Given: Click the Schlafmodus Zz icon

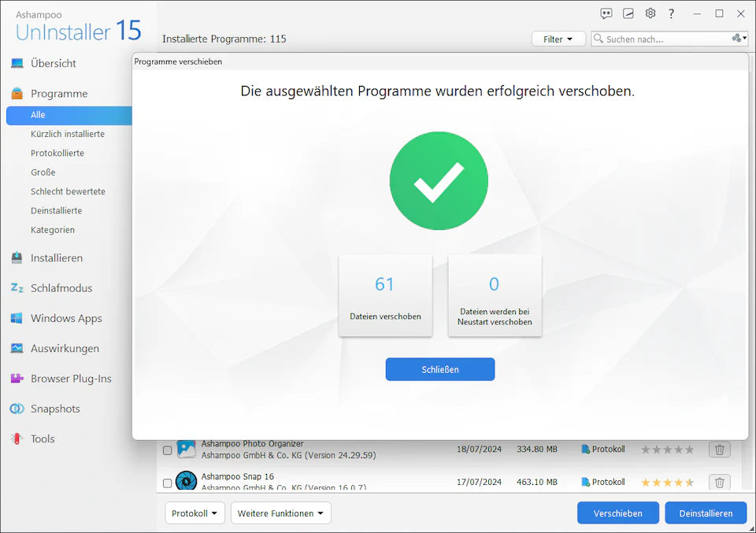Looking at the screenshot, I should (x=17, y=288).
